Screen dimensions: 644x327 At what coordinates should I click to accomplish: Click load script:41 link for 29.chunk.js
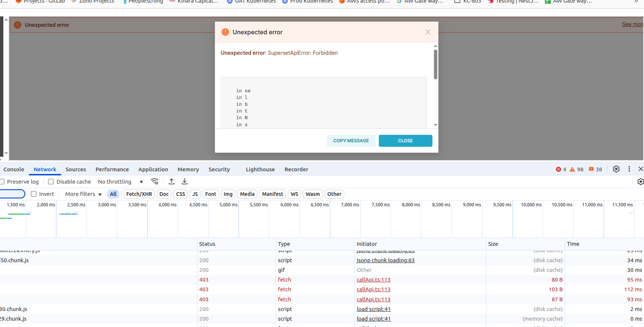coord(374,319)
